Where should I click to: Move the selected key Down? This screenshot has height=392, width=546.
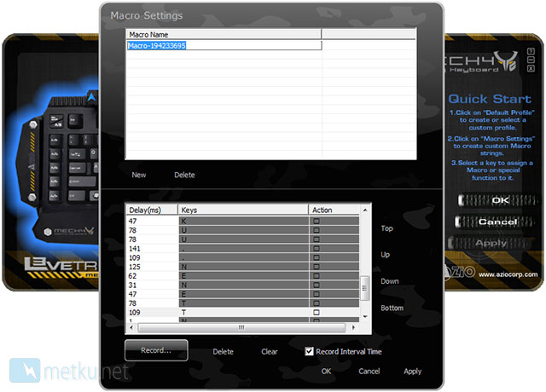pos(390,281)
